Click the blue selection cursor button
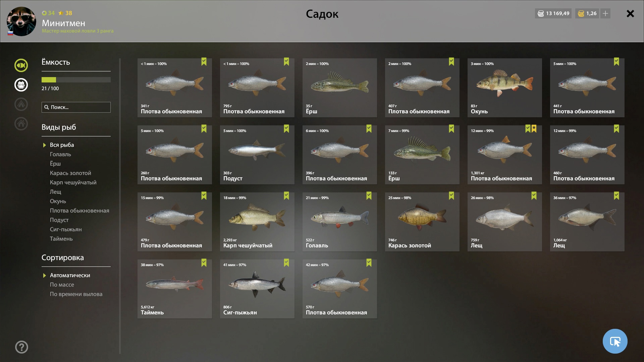The image size is (644, 362). pos(615,341)
